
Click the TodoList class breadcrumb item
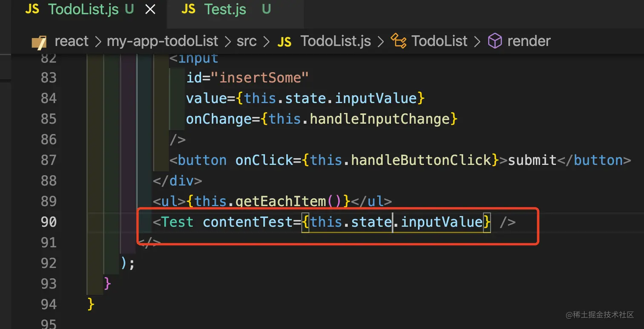pyautogui.click(x=440, y=41)
